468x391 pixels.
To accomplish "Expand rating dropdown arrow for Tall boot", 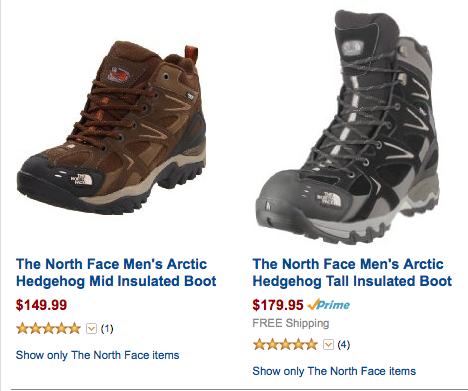I will coord(328,344).
